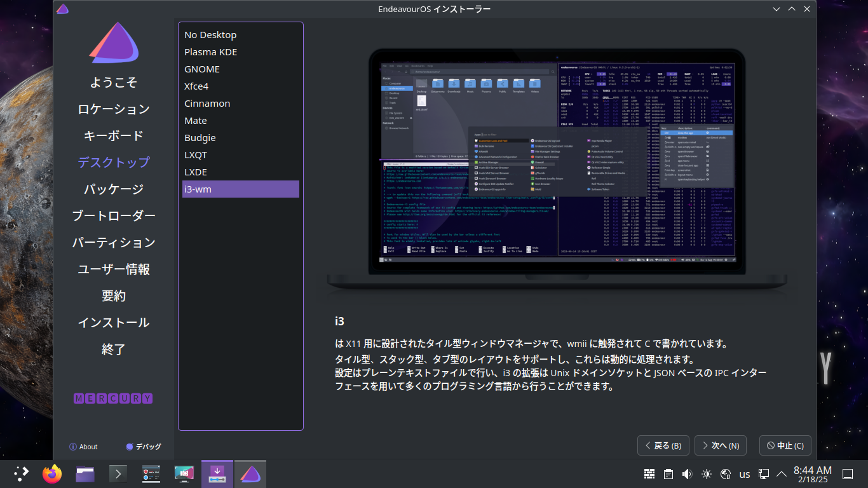Open the screen brightness tray icon

[x=706, y=474]
